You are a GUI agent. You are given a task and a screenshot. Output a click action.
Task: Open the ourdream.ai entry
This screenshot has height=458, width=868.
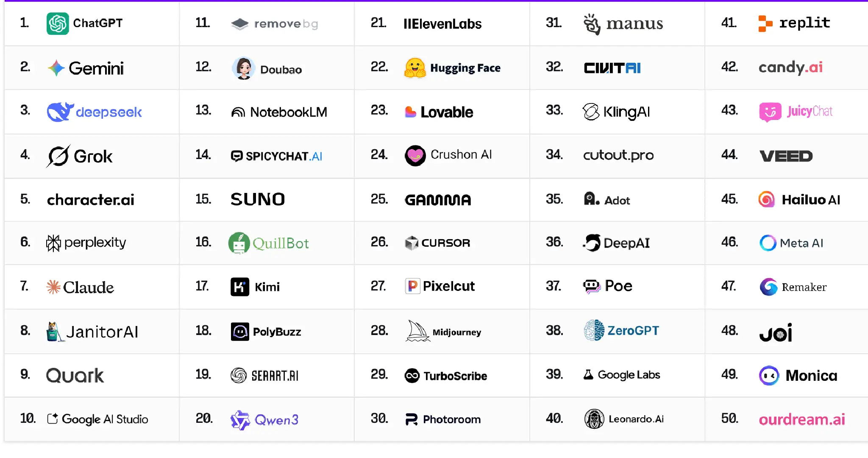[x=801, y=419]
